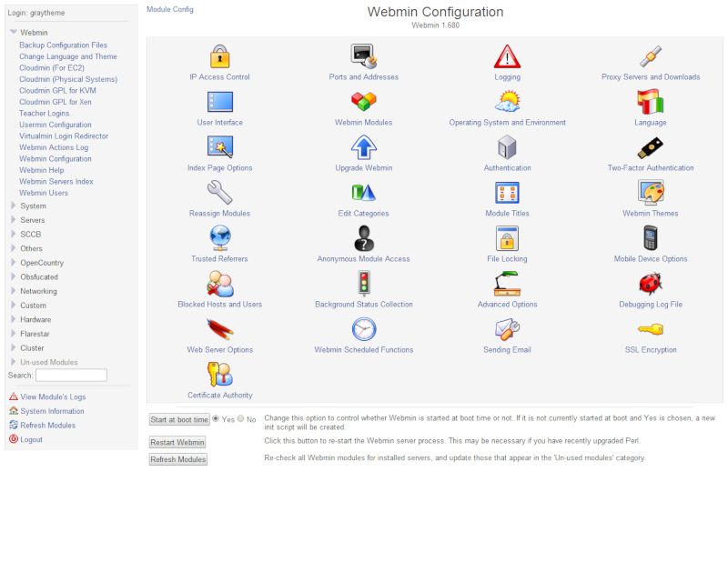Click the Web Server Options feather icon
728x582 pixels.
pyautogui.click(x=219, y=329)
